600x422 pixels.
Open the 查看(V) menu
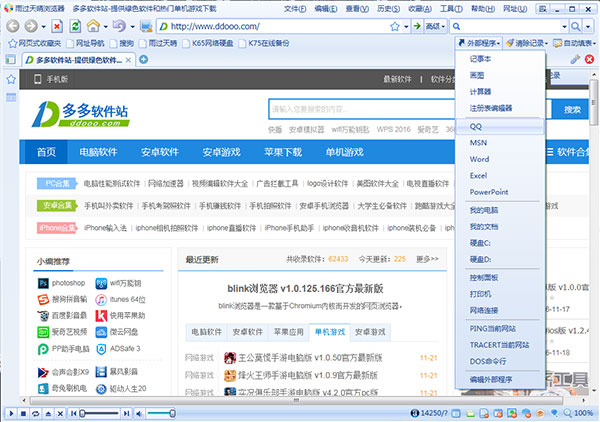(357, 8)
